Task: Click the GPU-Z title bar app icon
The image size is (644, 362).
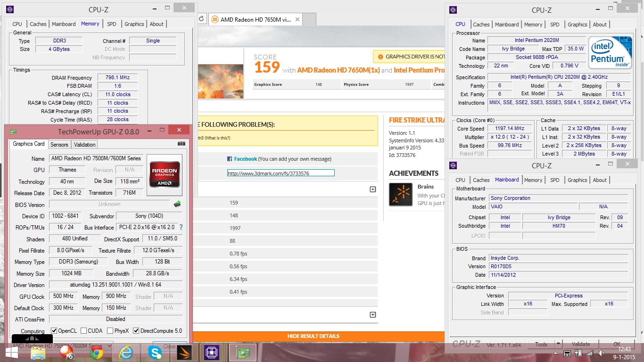Action: (13, 132)
